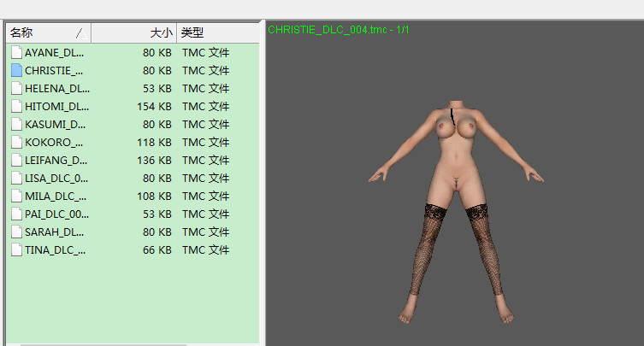Click the KASUMI_D file icon
This screenshot has width=644, height=346.
point(16,125)
